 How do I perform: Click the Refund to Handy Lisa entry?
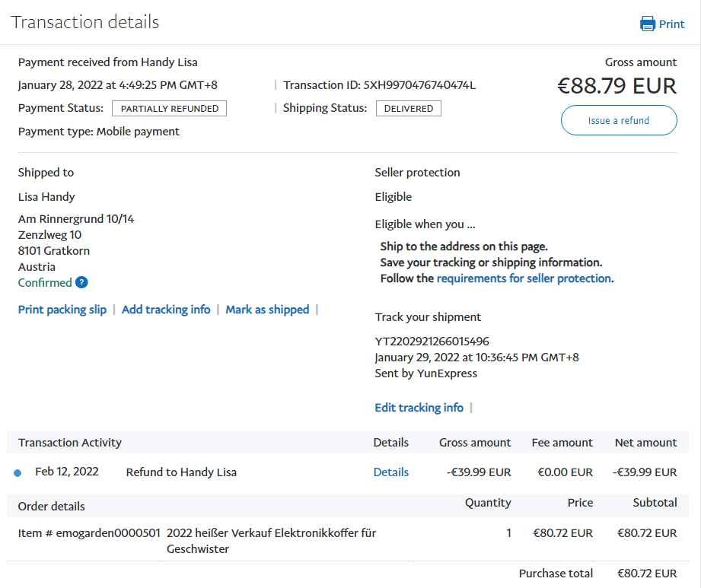click(x=181, y=472)
